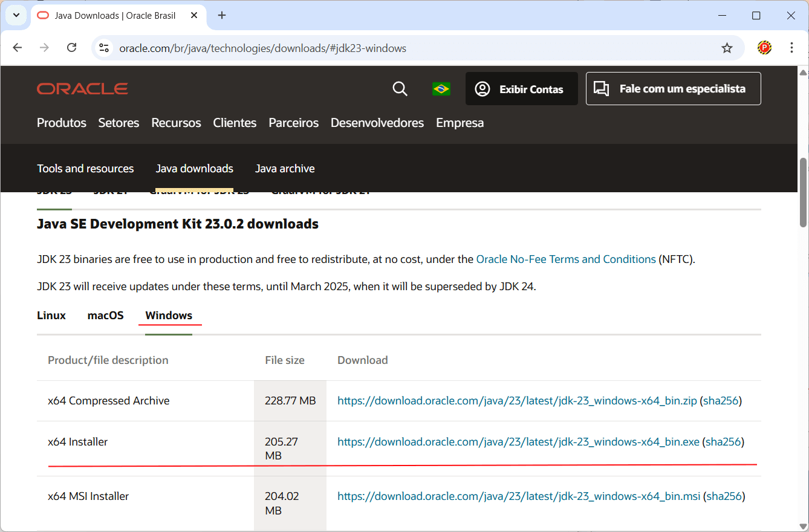Expand the Produtos navigation menu
809x532 pixels.
coord(62,123)
